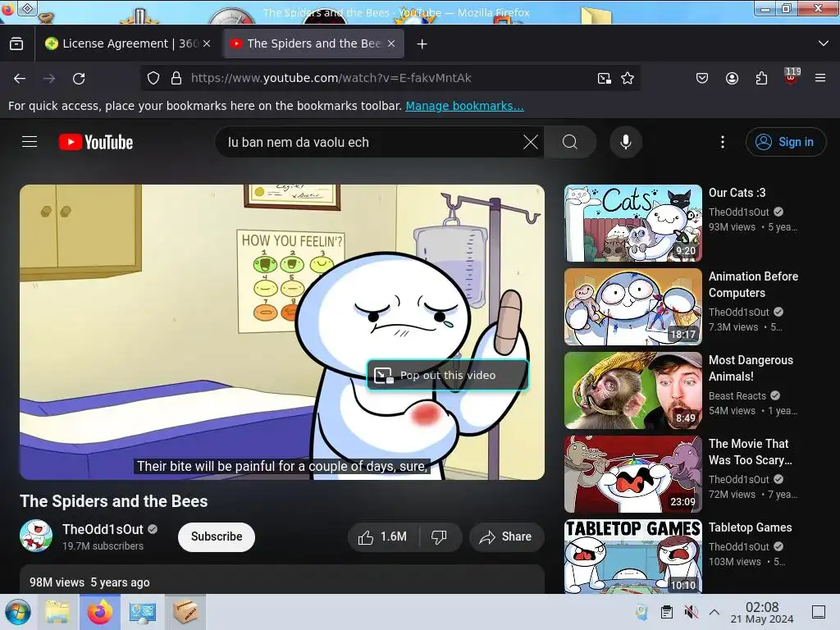
Task: Open uBlock extension icon showing 119
Action: point(792,76)
